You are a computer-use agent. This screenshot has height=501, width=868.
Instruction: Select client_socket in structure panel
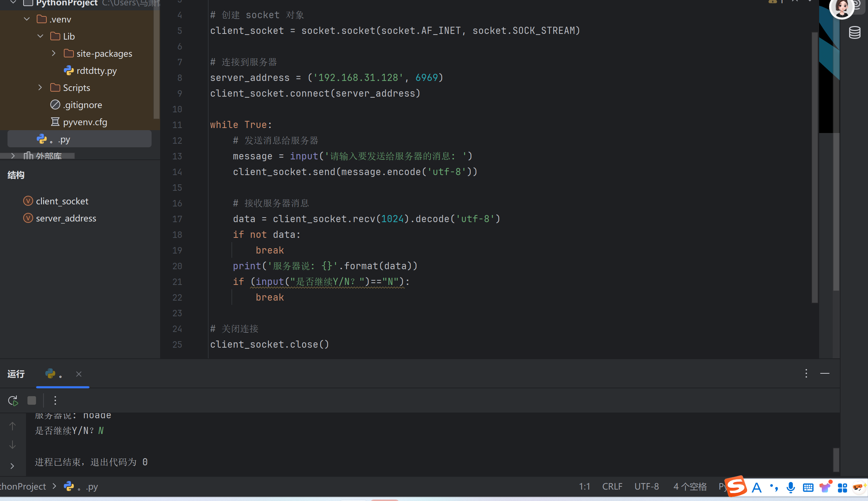62,201
